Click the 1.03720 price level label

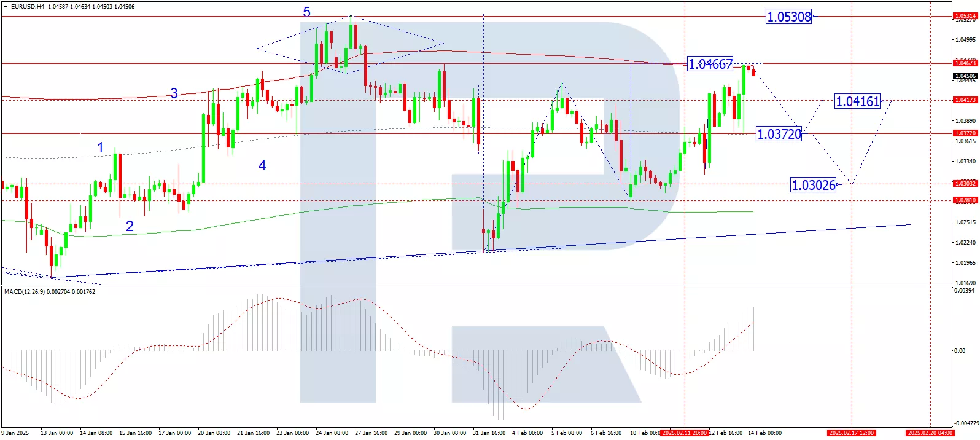click(779, 134)
